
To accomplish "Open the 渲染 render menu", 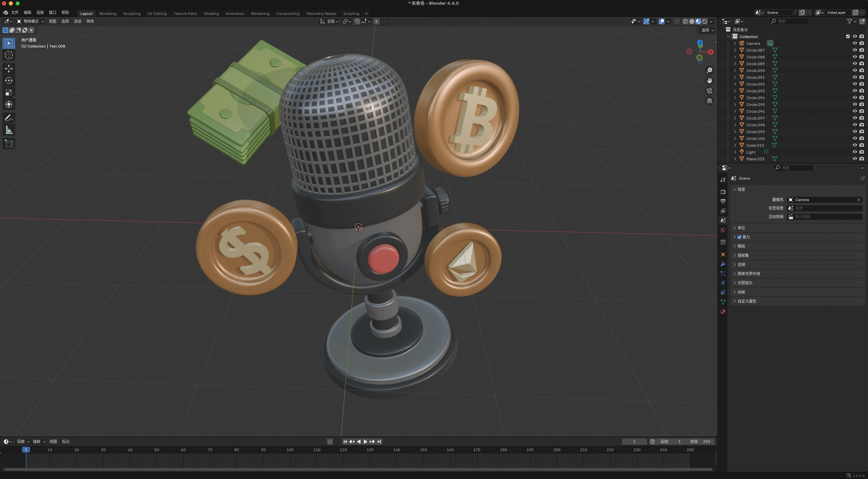I will pos(40,13).
